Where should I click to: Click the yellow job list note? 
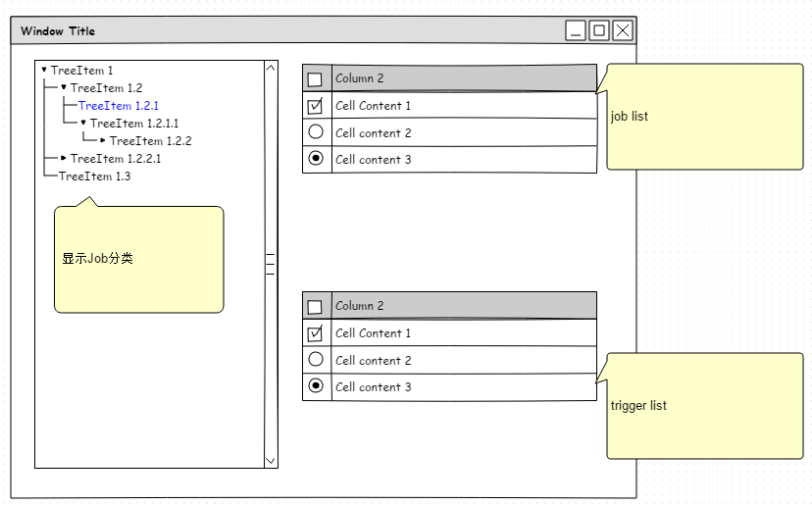pyautogui.click(x=704, y=117)
